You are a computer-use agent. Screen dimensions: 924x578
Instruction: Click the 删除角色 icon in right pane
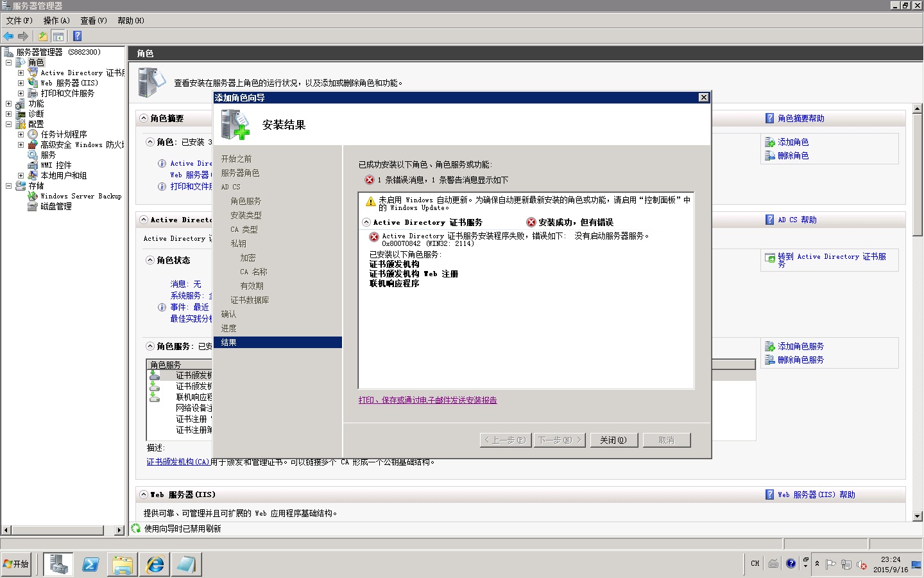click(x=770, y=155)
